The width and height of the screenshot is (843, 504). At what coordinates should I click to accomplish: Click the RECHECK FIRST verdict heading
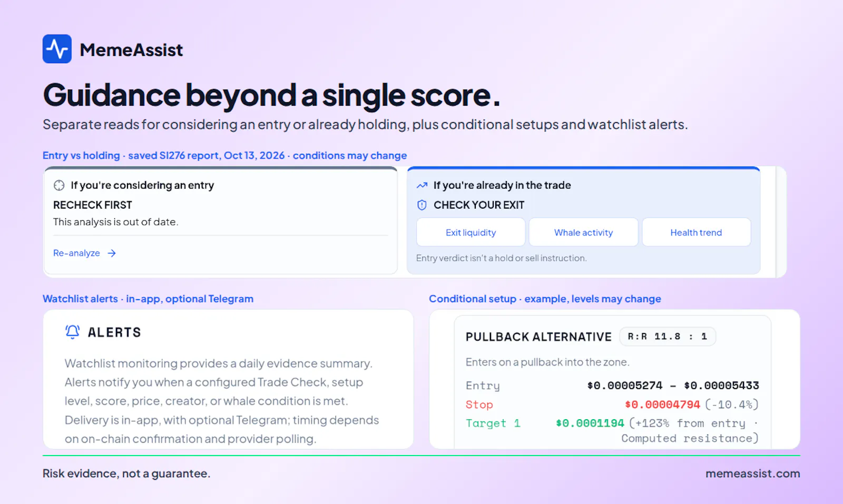pyautogui.click(x=93, y=205)
